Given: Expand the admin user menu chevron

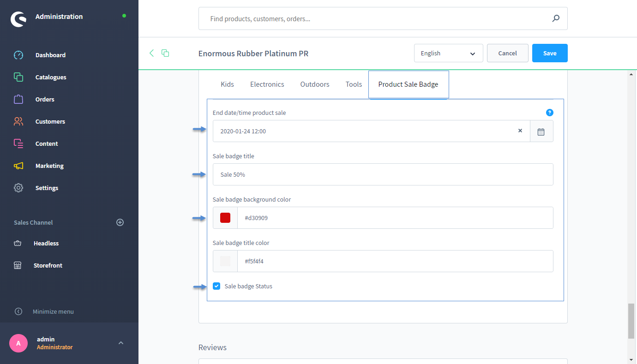Looking at the screenshot, I should 121,343.
